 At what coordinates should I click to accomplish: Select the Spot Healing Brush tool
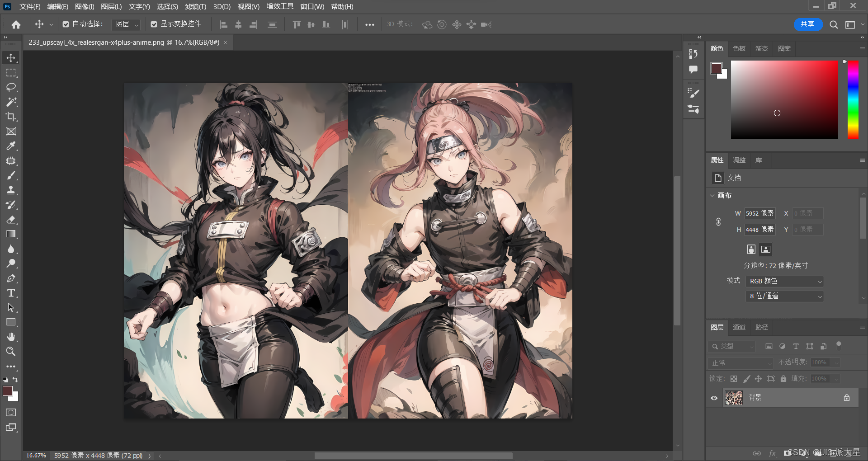[x=11, y=161]
